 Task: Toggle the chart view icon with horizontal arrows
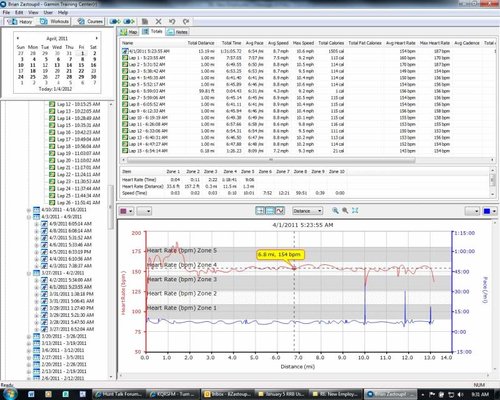[x=260, y=211]
